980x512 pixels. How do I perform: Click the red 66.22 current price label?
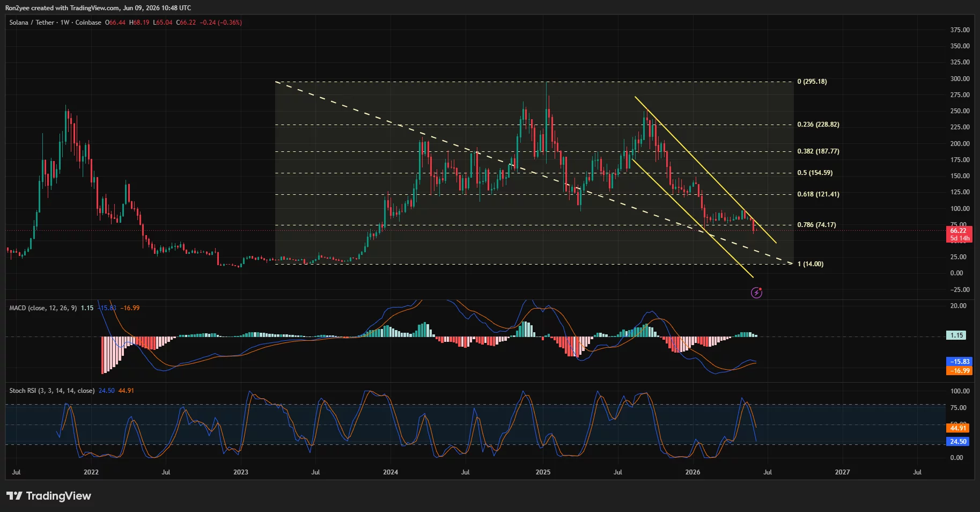[x=959, y=231]
